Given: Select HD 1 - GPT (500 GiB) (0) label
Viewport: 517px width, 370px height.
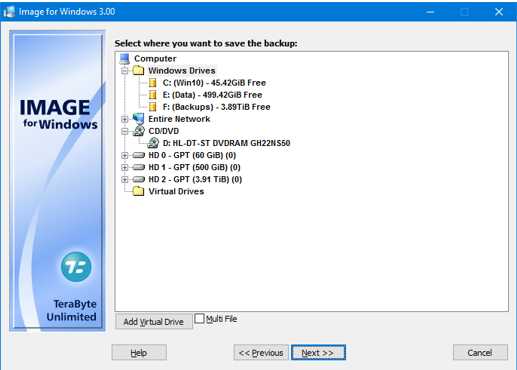Looking at the screenshot, I should coord(194,167).
